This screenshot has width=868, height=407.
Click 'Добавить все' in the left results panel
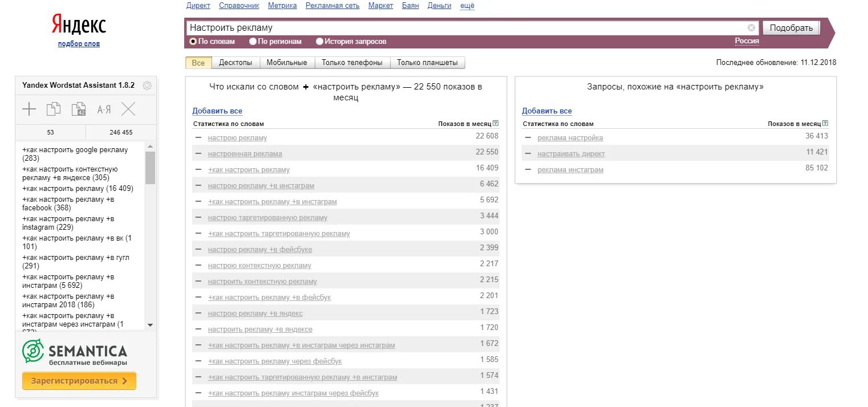217,111
